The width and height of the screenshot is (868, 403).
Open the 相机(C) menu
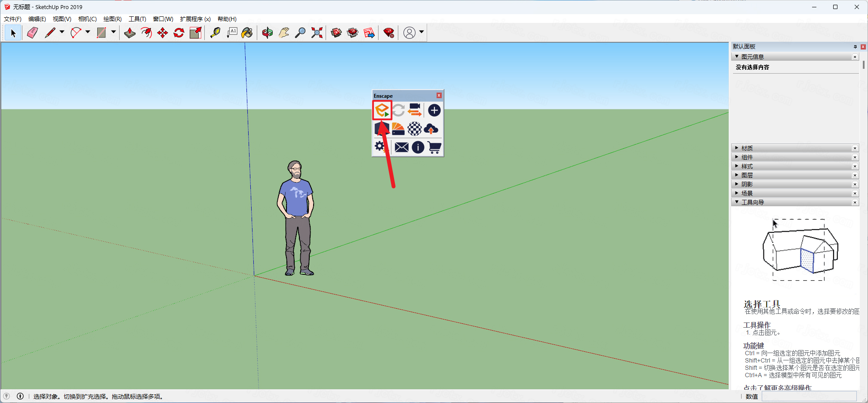point(87,19)
